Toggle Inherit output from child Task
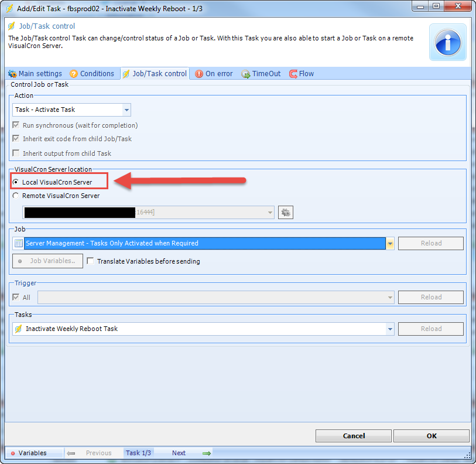This screenshot has width=476, height=464. click(16, 153)
